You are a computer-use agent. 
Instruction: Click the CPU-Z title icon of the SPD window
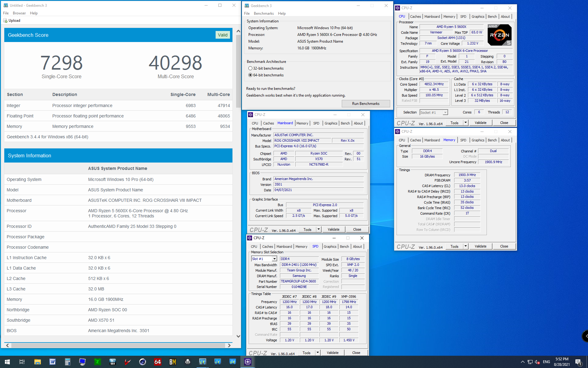tap(250, 238)
